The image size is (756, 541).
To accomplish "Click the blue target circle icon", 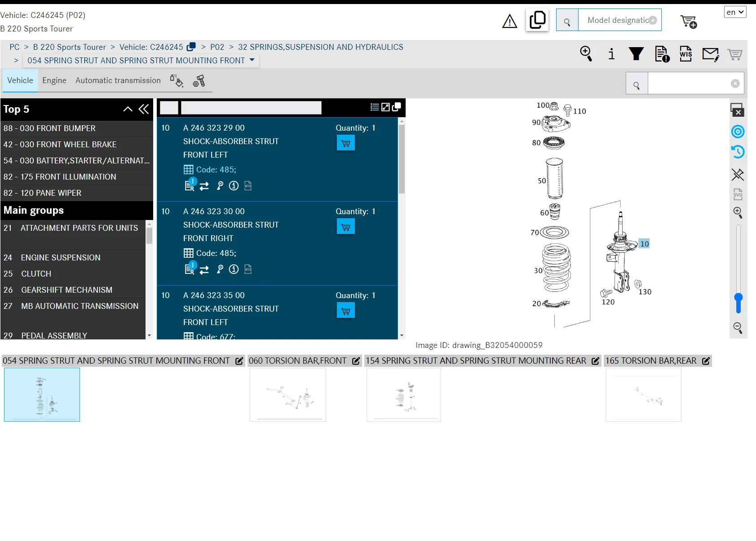I will (738, 132).
